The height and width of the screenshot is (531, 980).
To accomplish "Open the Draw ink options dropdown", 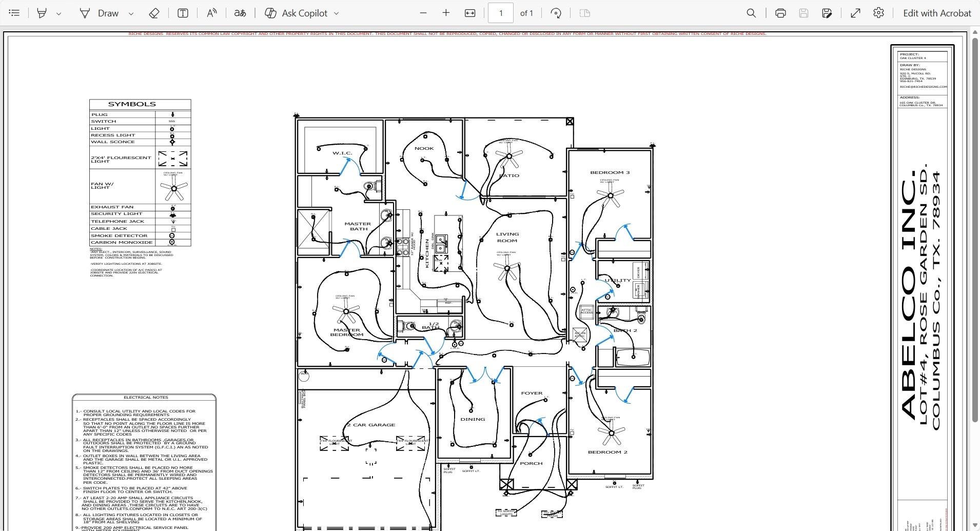I will point(131,14).
